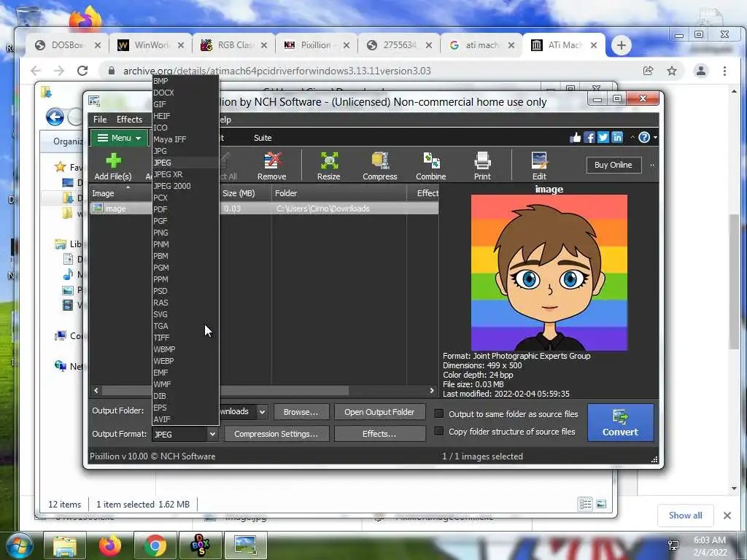Expand the toolbar overflow chevron
Viewport: 747px width, 560px height.
(652, 166)
